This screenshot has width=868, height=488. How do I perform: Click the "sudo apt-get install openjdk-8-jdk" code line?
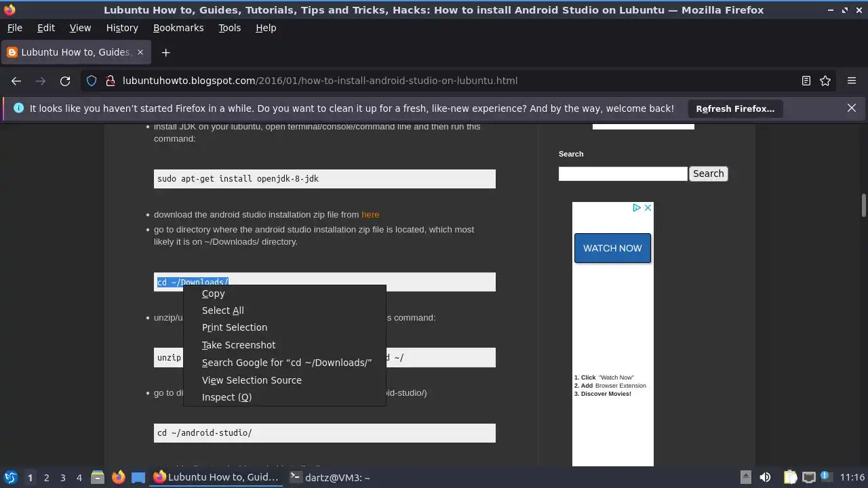pos(325,179)
